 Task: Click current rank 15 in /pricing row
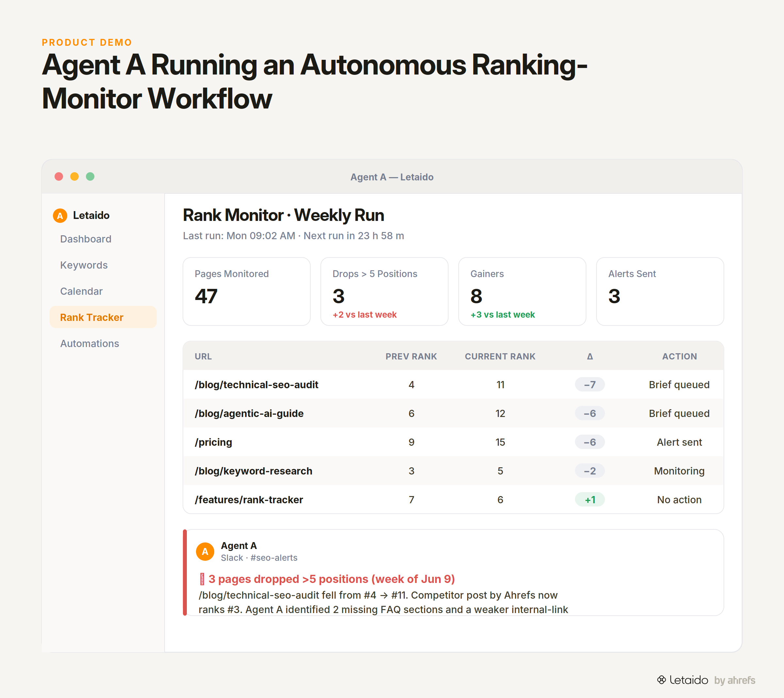(x=500, y=442)
